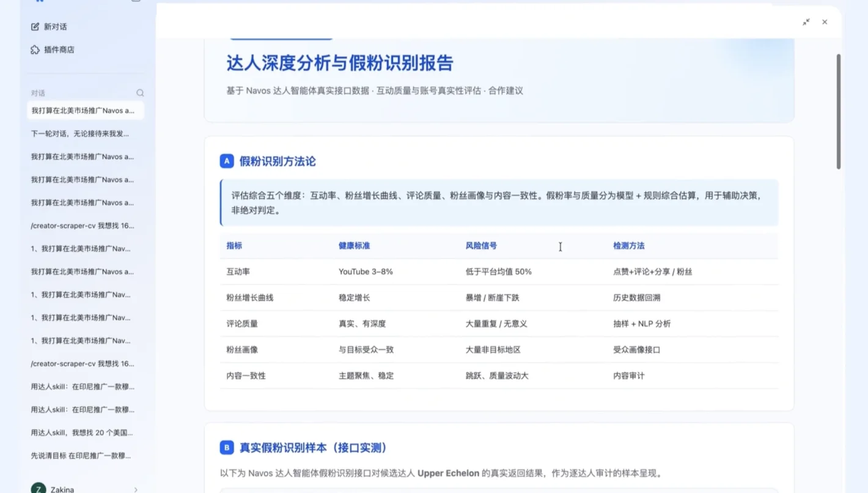The height and width of the screenshot is (493, 868).
Task: Expand the chevron next to Zakina
Action: coord(136,489)
